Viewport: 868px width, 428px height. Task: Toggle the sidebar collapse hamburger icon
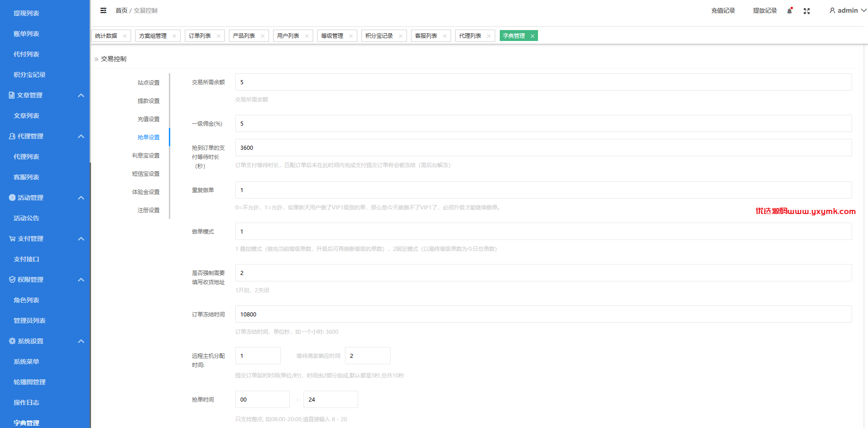point(103,10)
